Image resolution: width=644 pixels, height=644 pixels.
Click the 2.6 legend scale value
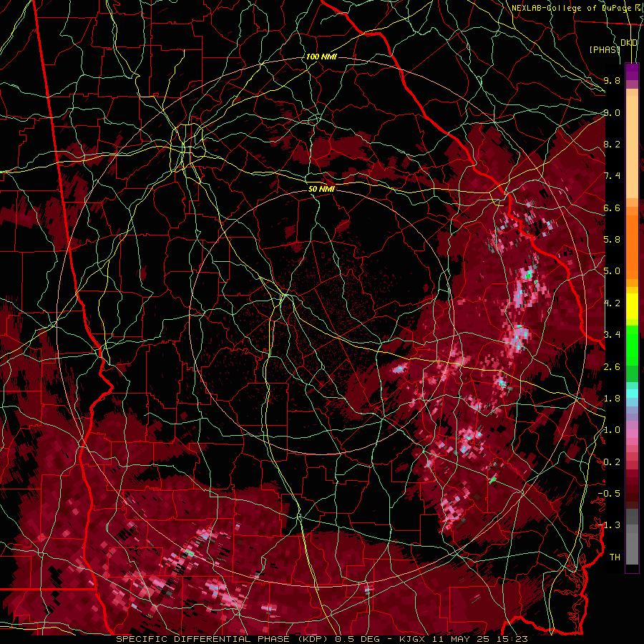(x=612, y=367)
